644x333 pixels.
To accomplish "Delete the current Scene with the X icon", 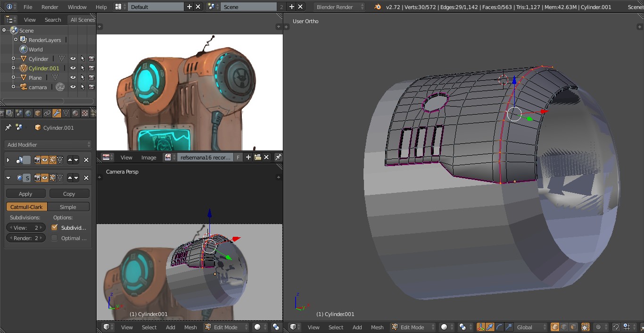I will coord(300,7).
